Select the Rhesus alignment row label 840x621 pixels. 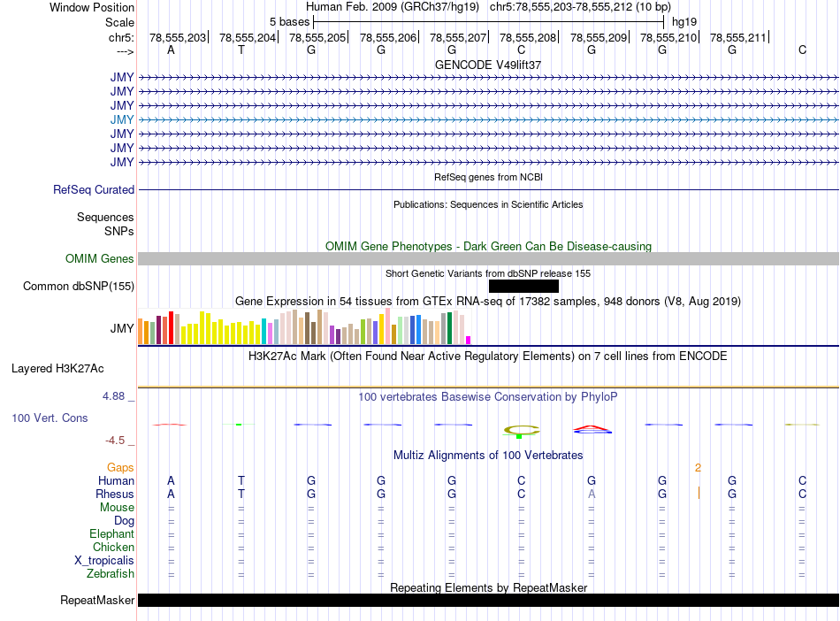pyautogui.click(x=115, y=494)
